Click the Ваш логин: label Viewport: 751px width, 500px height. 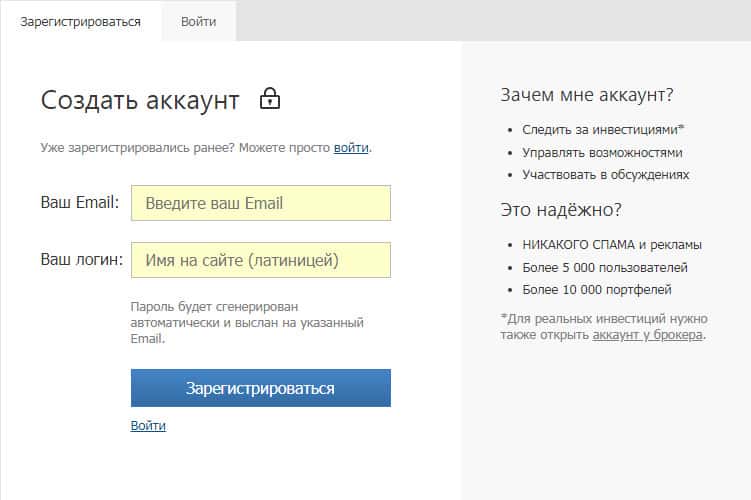pyautogui.click(x=82, y=259)
